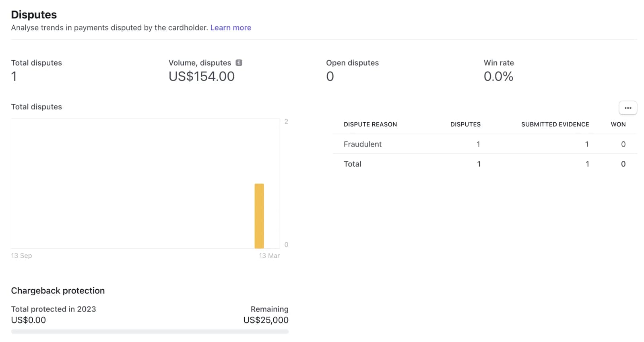This screenshot has width=644, height=342.
Task: Click the Disputes page heading
Action: pyautogui.click(x=34, y=14)
